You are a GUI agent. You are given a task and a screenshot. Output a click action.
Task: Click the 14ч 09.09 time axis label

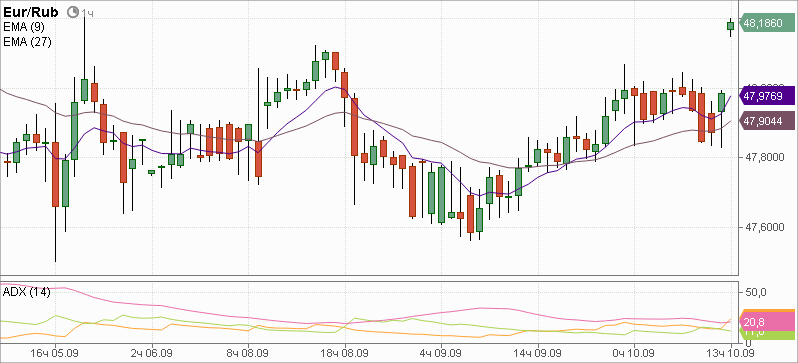click(537, 353)
